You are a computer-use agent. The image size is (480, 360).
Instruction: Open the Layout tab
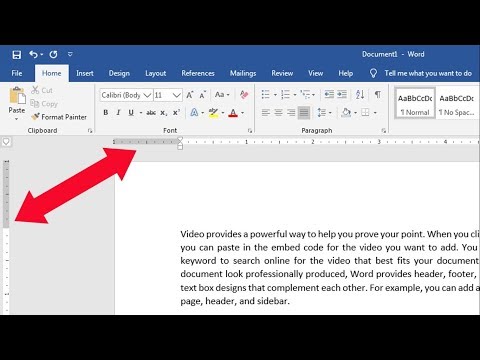[x=155, y=73]
